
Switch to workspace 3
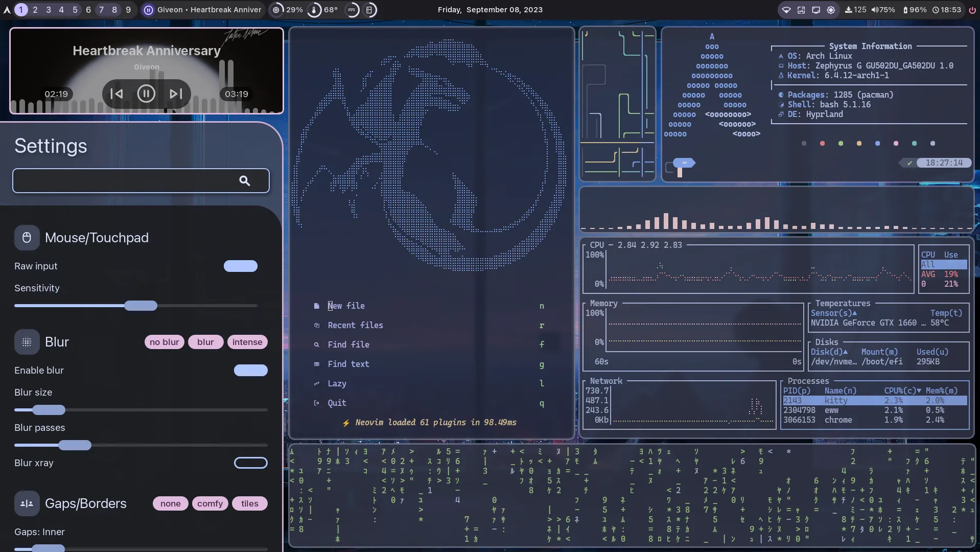[x=49, y=10]
